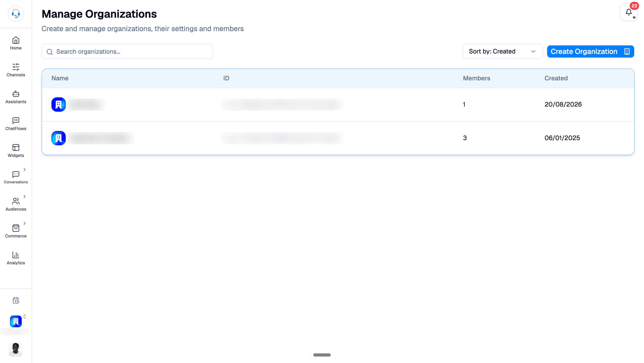Select the 20/08/2026 created date
644x363 pixels.
[x=563, y=104]
